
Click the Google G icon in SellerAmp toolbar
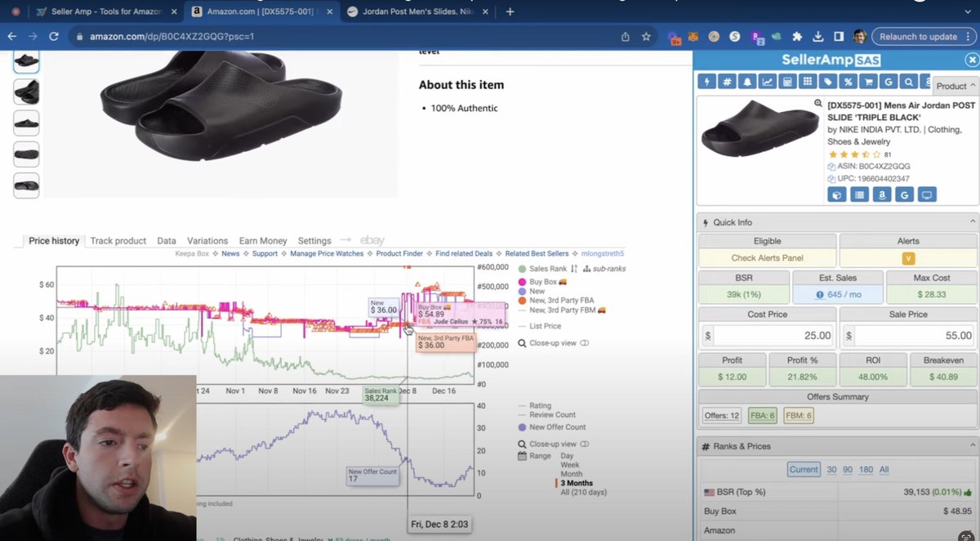pos(889,82)
